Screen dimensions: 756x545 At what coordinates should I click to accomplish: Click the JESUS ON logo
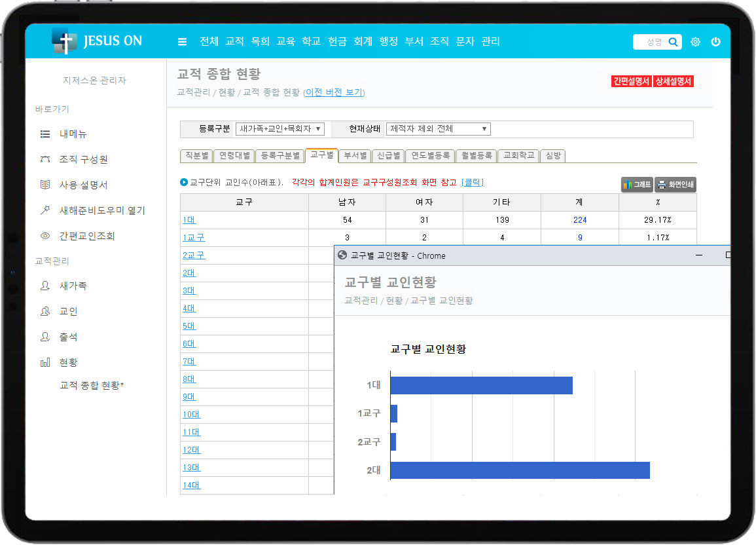[98, 41]
